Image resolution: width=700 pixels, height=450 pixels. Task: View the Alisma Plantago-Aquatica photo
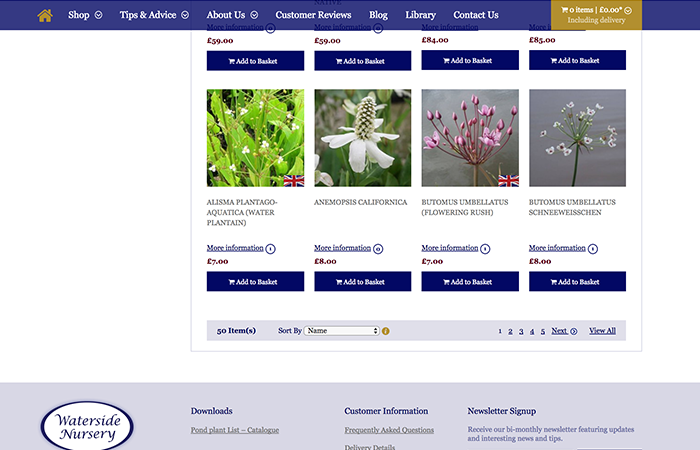point(255,138)
